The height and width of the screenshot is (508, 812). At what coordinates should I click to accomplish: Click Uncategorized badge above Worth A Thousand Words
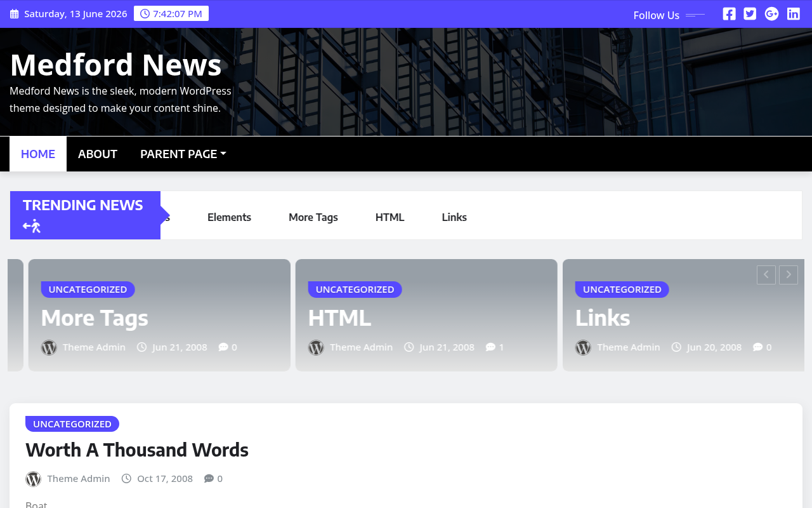pos(72,424)
